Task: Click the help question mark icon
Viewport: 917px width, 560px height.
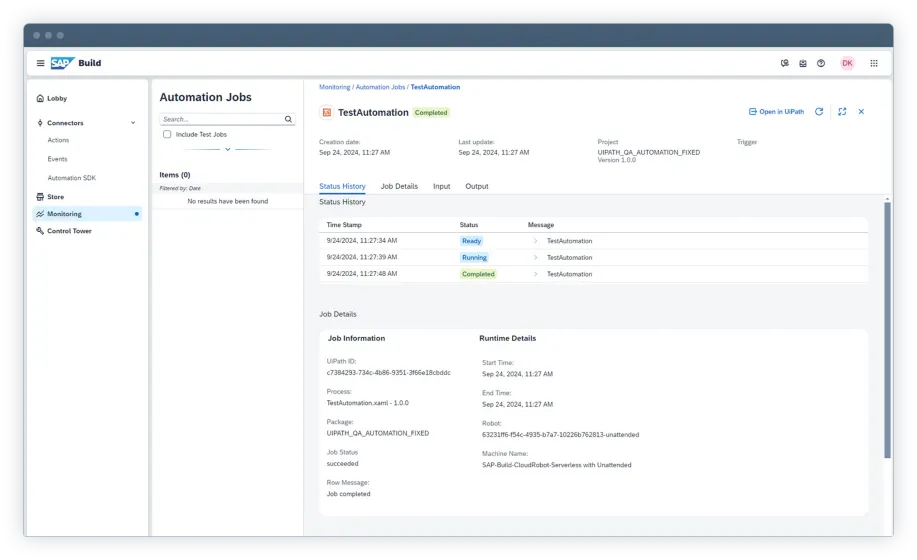Action: [x=821, y=63]
